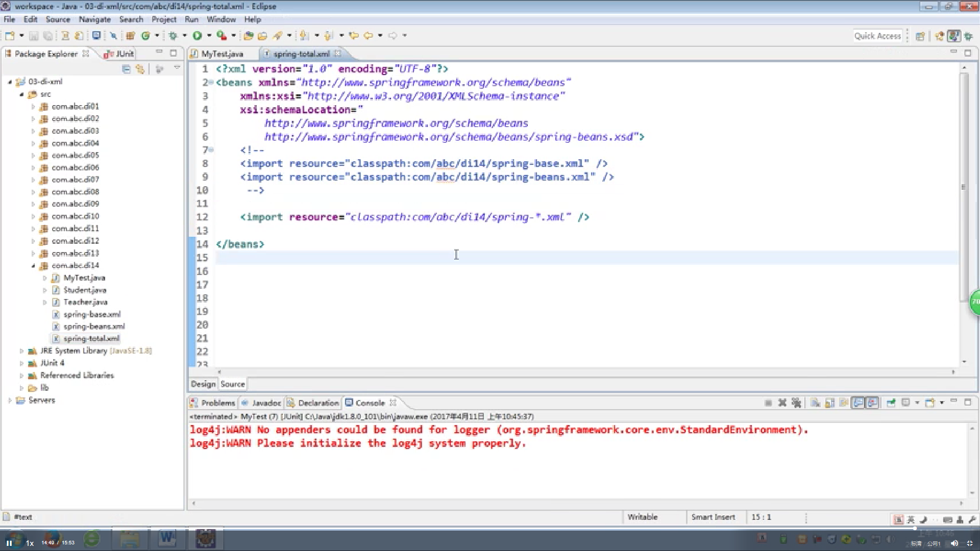Click the Open Console icon
The height and width of the screenshot is (551, 980).
[x=930, y=403]
